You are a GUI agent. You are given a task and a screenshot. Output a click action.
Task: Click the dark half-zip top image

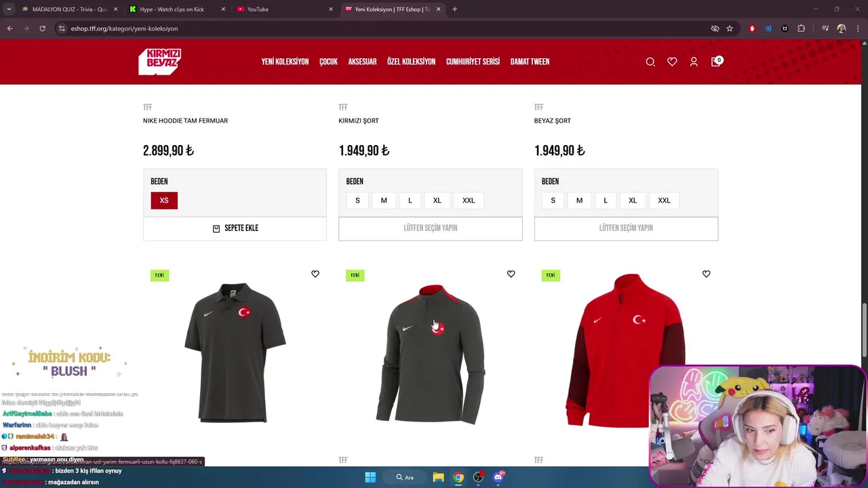[x=431, y=354]
